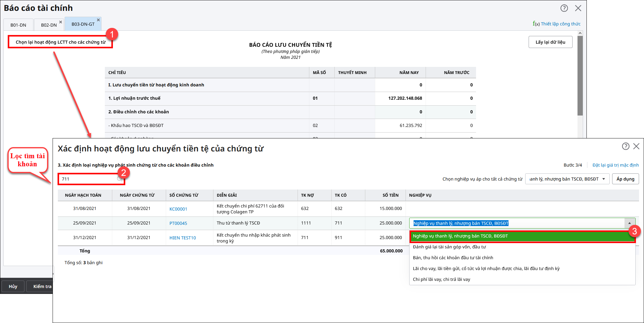Click Chọn lại hoạt động LCTT cho các chứng từ
The width and height of the screenshot is (644, 323).
coord(61,42)
